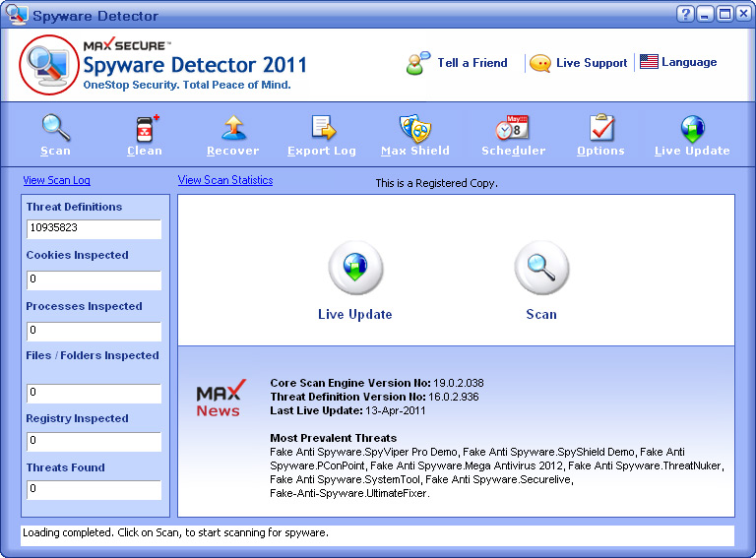756x558 pixels.
Task: Open the Clean tool icon
Action: (146, 129)
